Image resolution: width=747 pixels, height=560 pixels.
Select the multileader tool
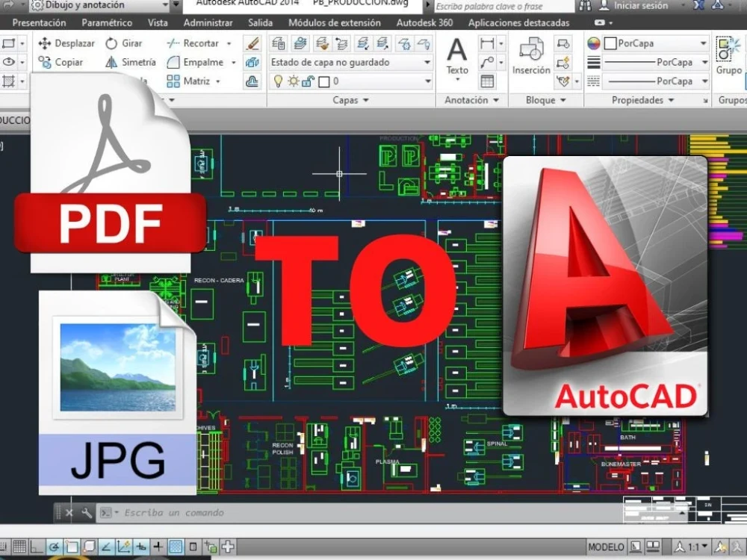click(x=487, y=63)
